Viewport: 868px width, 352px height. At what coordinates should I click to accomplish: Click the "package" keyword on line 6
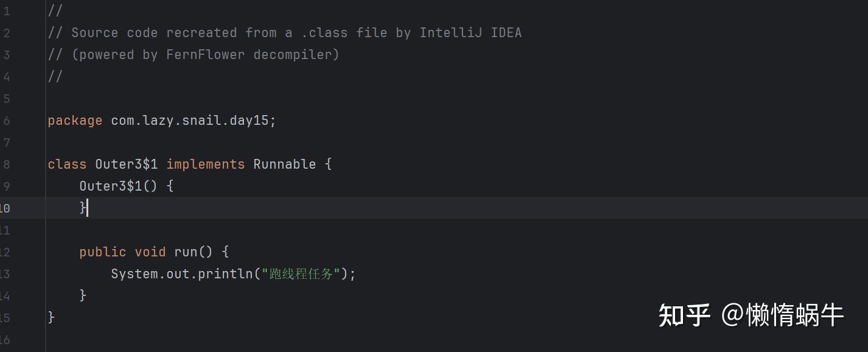[75, 121]
